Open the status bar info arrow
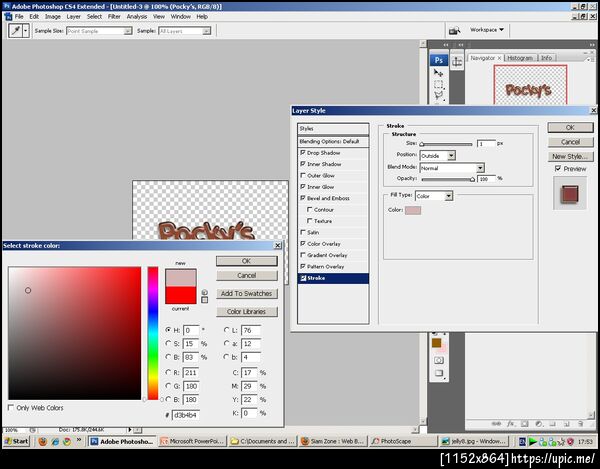This screenshot has height=469, width=600. [x=130, y=430]
